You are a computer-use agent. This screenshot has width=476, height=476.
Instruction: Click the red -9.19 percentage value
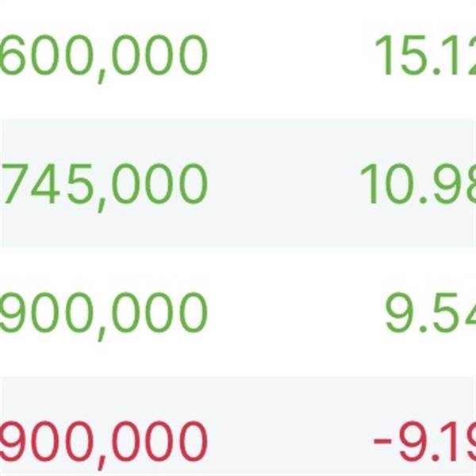point(424,438)
